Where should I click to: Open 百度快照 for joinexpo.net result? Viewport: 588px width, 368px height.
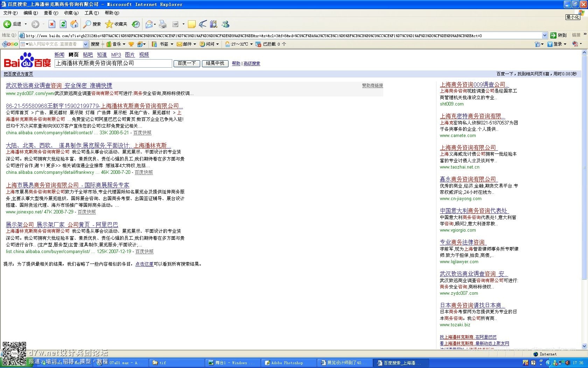tap(86, 212)
